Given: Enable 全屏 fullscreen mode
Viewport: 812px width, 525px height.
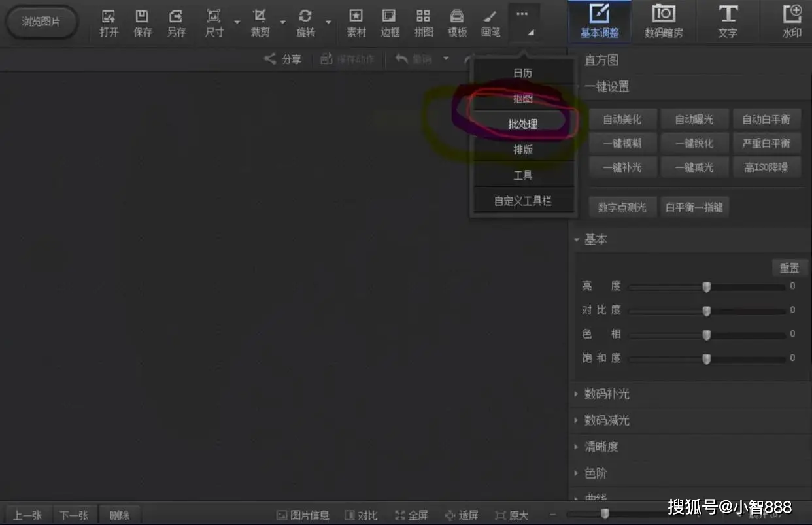Looking at the screenshot, I should pos(411,515).
